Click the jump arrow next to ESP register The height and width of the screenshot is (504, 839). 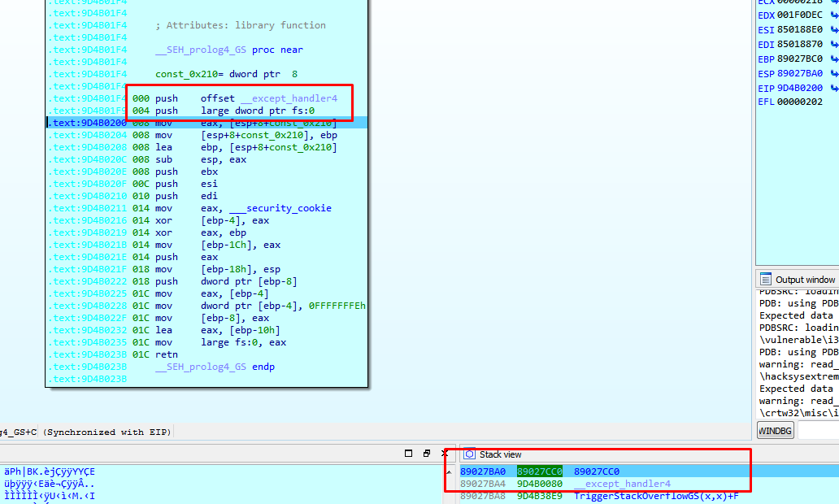click(833, 74)
